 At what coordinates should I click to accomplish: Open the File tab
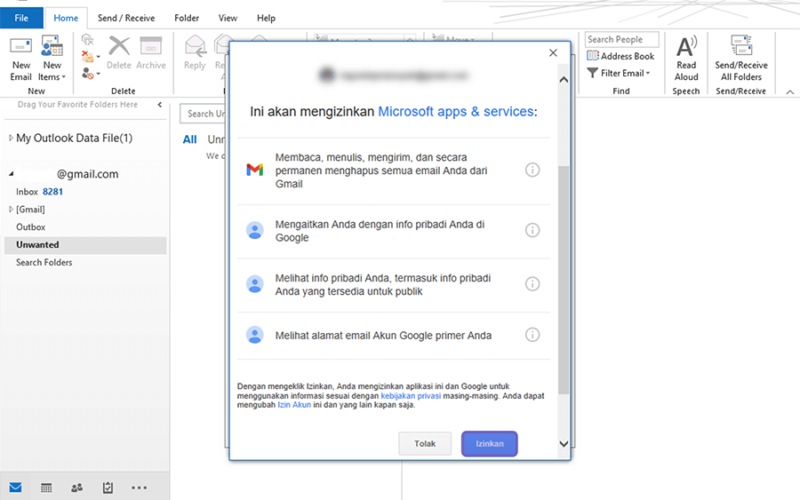(x=21, y=18)
